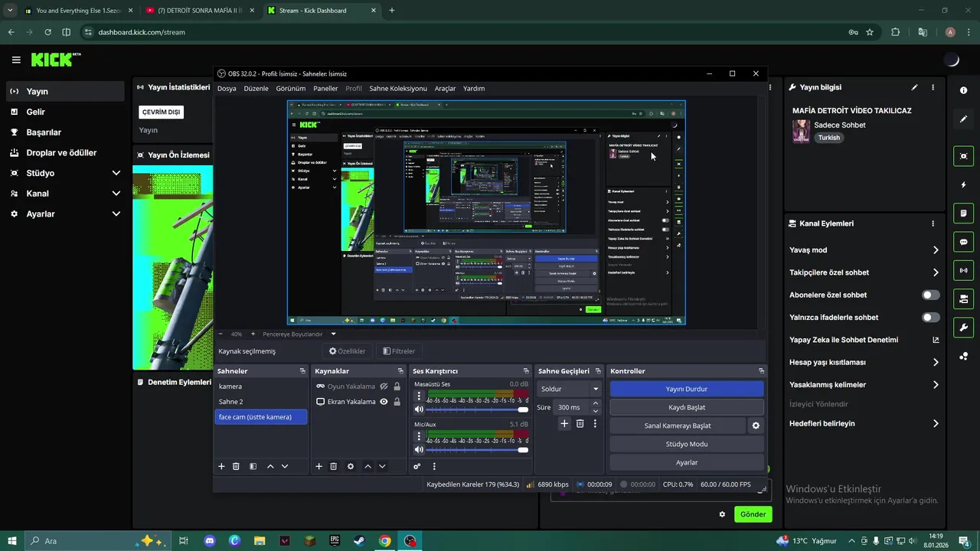Screen dimensions: 980x551
Task: Toggle Abonelere özel sohbet switch
Action: click(930, 295)
